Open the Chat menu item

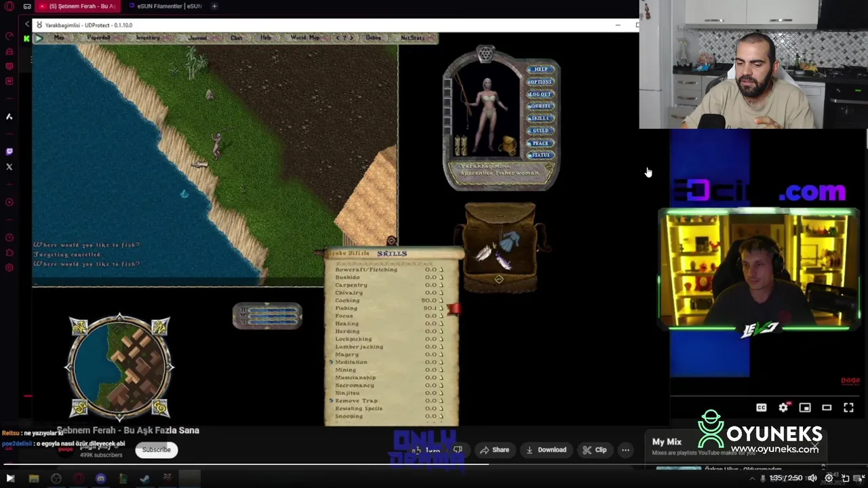click(236, 38)
